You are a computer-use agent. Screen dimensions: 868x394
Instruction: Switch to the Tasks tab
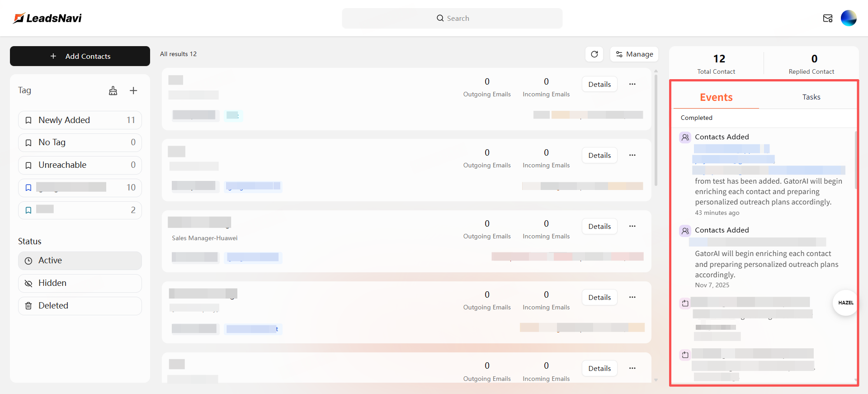point(811,97)
